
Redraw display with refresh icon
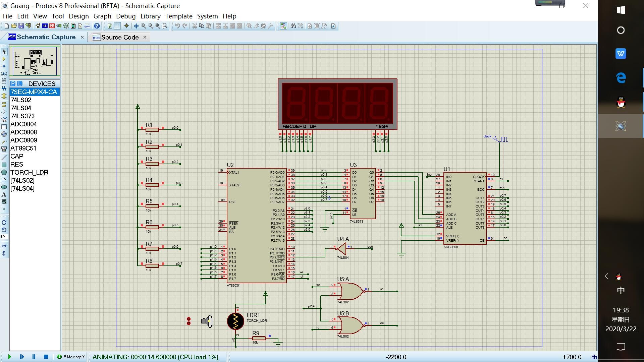[x=110, y=26]
